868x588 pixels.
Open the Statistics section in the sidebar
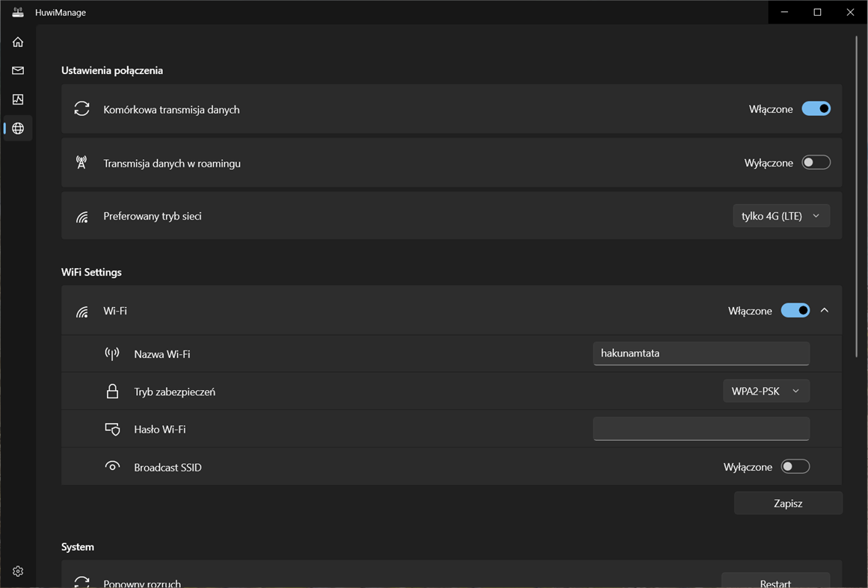17,99
